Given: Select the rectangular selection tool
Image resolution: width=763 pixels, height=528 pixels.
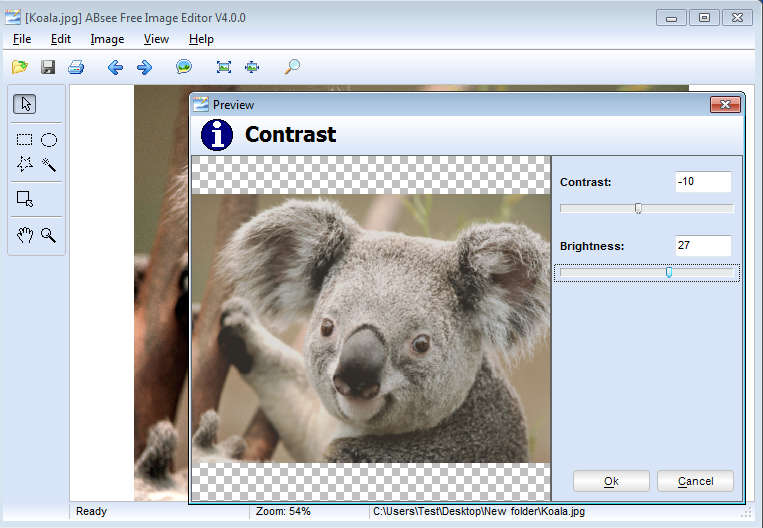Looking at the screenshot, I should tap(25, 140).
